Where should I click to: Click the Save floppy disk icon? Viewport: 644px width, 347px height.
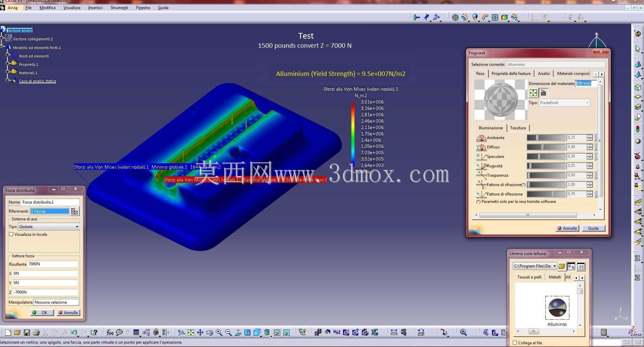pos(27,333)
